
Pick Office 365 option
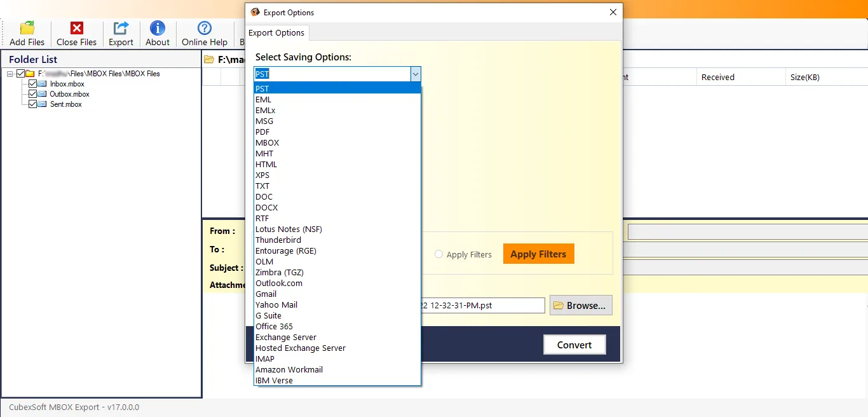click(337, 326)
